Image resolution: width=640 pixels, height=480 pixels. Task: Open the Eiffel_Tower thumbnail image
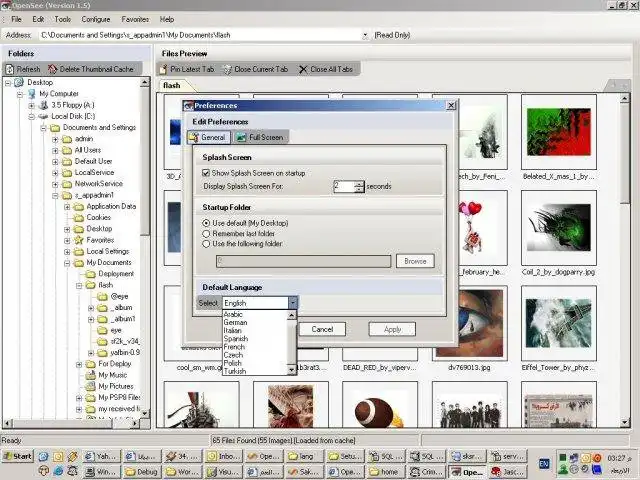pyautogui.click(x=558, y=322)
